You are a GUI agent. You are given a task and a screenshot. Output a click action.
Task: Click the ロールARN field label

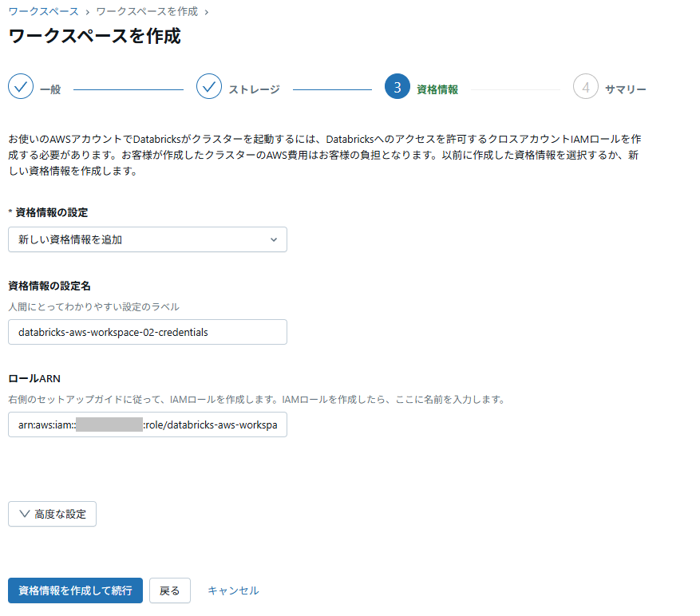coord(34,378)
